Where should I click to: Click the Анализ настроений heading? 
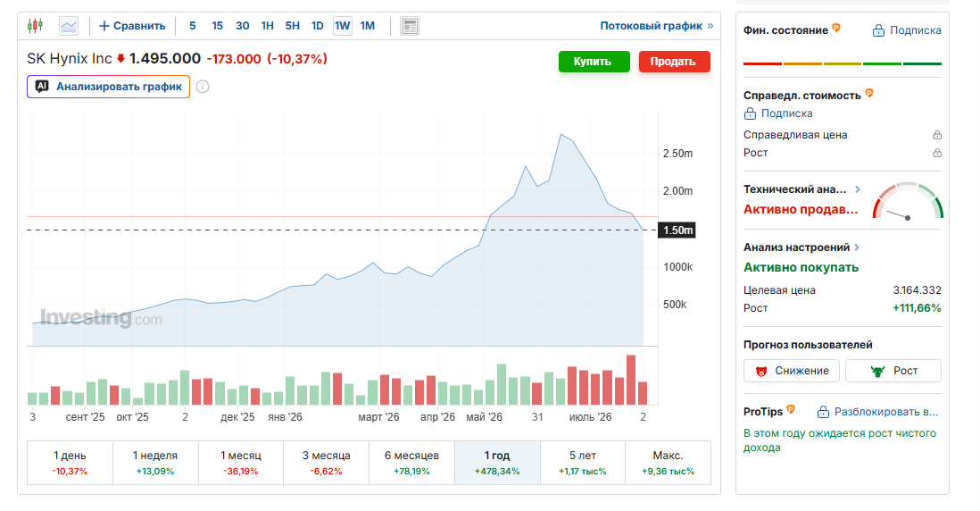[x=796, y=247]
